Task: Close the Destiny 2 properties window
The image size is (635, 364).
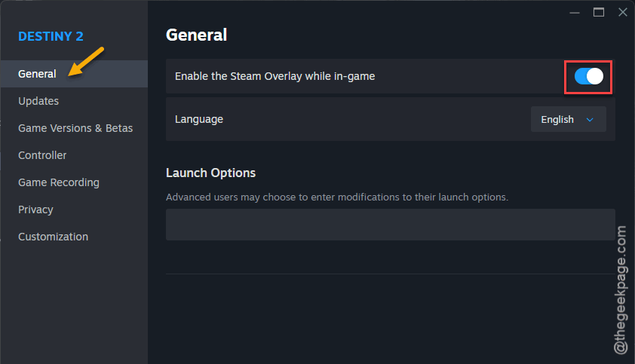Action: 623,13
